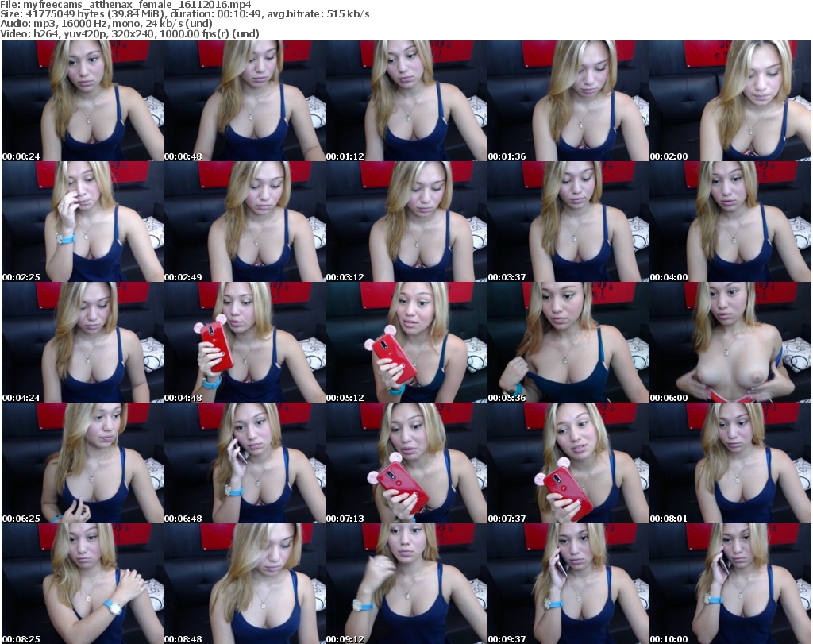Screen dimensions: 813x644
Task: Select the thumbnail frame stamped 00:00:24
Action: point(83,101)
